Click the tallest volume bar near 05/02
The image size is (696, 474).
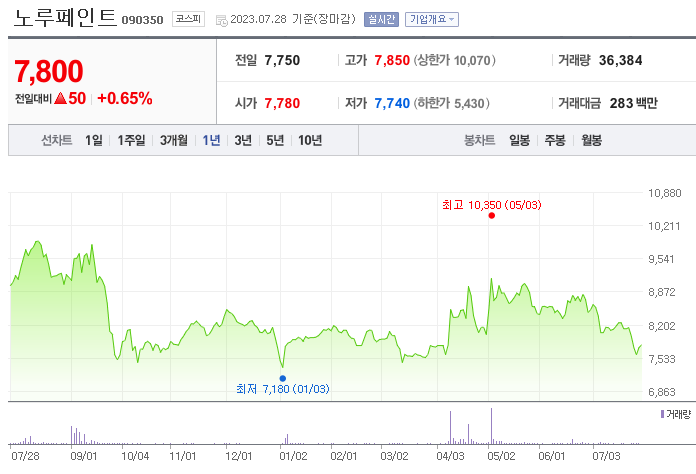coord(491,426)
